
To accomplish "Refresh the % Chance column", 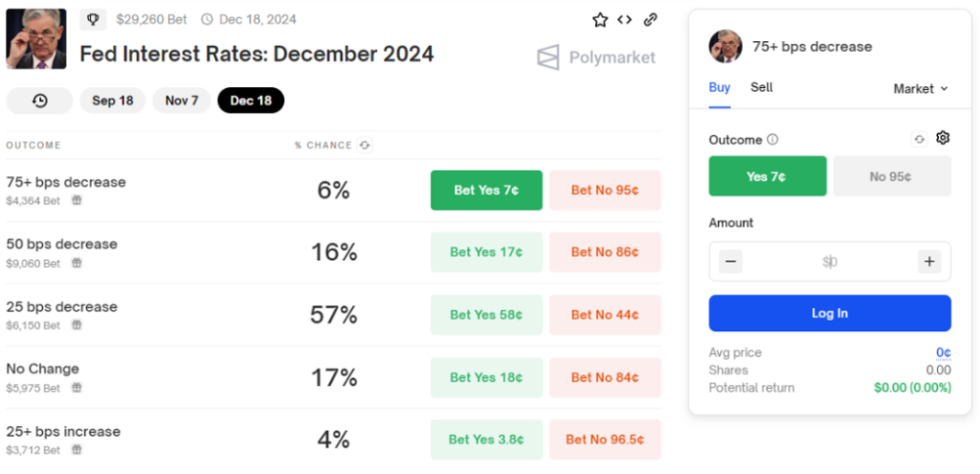I will coord(365,146).
